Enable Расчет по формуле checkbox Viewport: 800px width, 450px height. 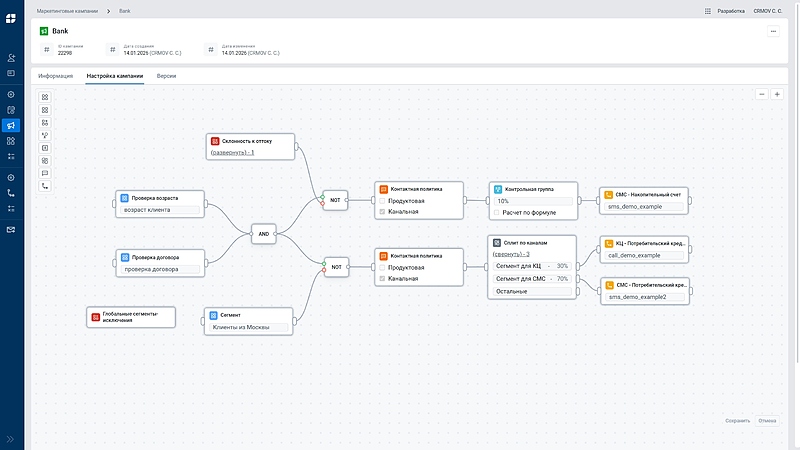point(497,212)
